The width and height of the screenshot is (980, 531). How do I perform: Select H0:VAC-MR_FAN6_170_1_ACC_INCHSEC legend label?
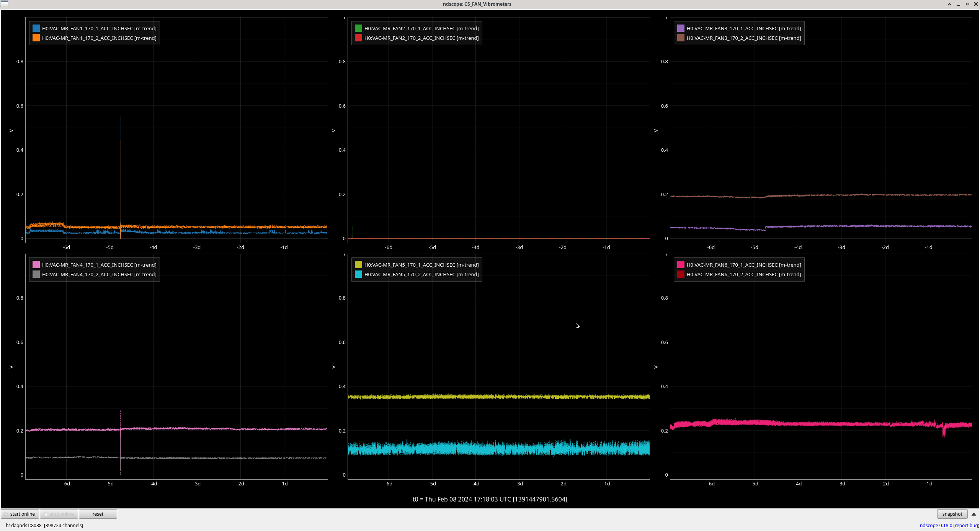pyautogui.click(x=744, y=265)
